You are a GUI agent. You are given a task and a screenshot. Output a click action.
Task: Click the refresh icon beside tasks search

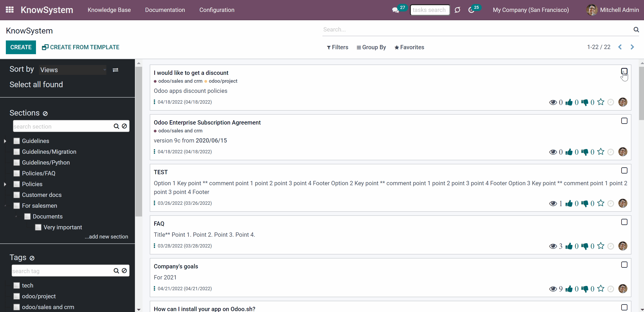tap(457, 10)
